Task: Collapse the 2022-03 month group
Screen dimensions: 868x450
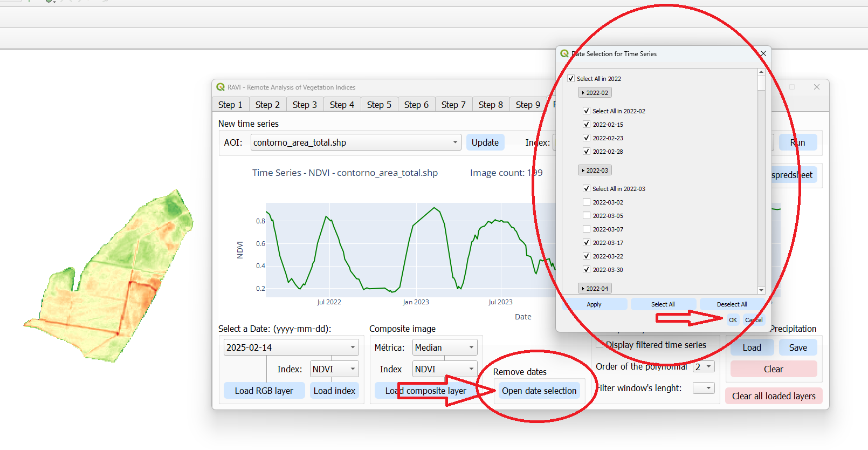Action: 595,171
